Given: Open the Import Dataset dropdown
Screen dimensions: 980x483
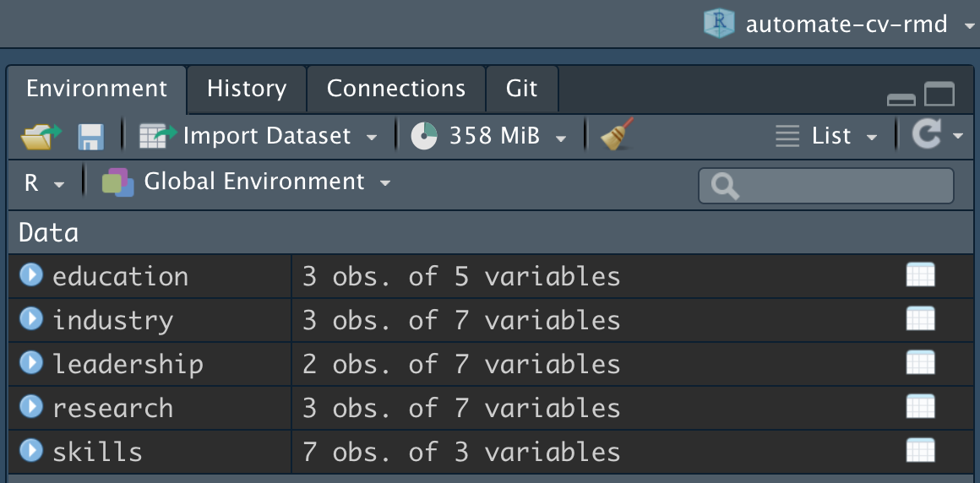Looking at the screenshot, I should pos(259,136).
